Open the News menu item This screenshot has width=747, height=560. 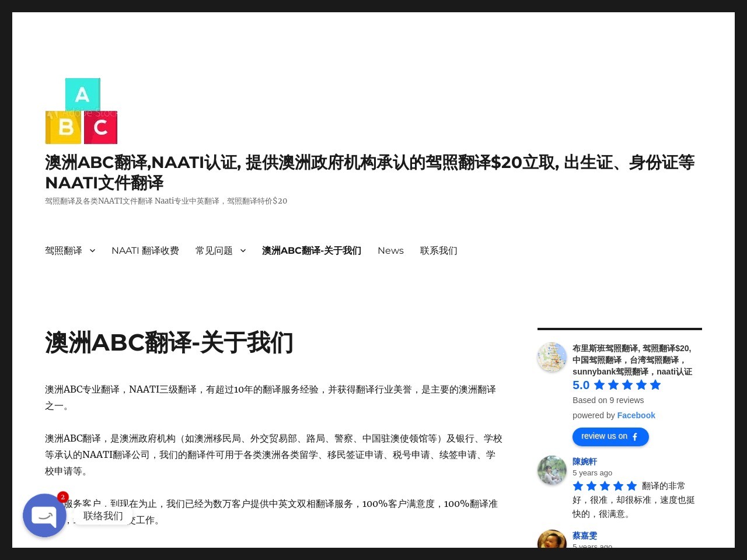tap(390, 250)
